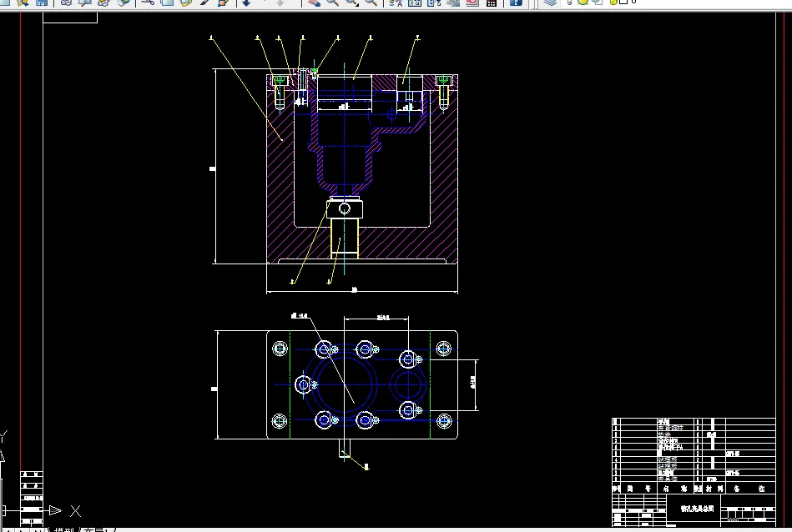Open the Block Editor icon
This screenshot has width=792, height=532.
[x=224, y=2]
